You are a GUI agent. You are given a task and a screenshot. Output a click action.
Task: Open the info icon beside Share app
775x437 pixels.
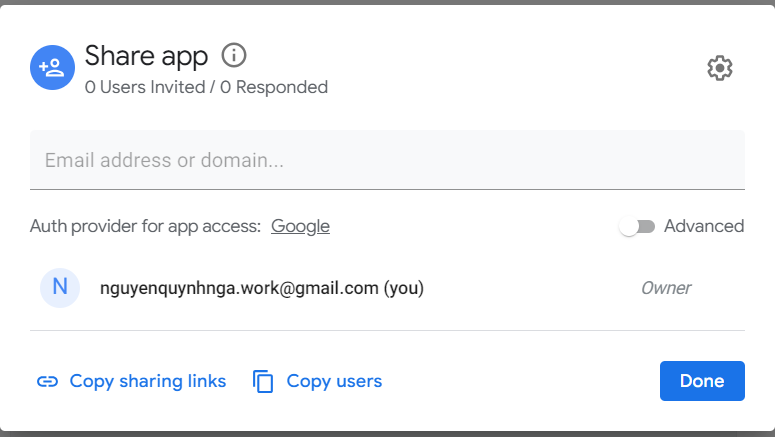pyautogui.click(x=233, y=55)
